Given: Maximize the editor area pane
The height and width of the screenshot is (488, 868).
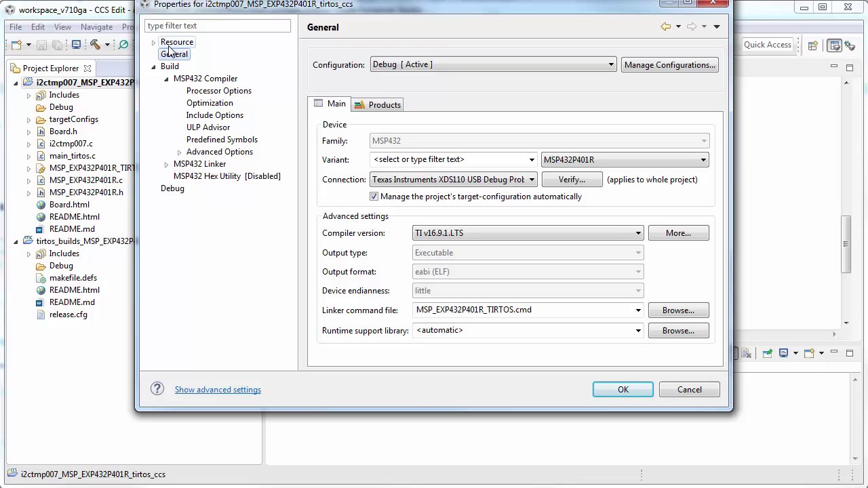Looking at the screenshot, I should click(849, 67).
